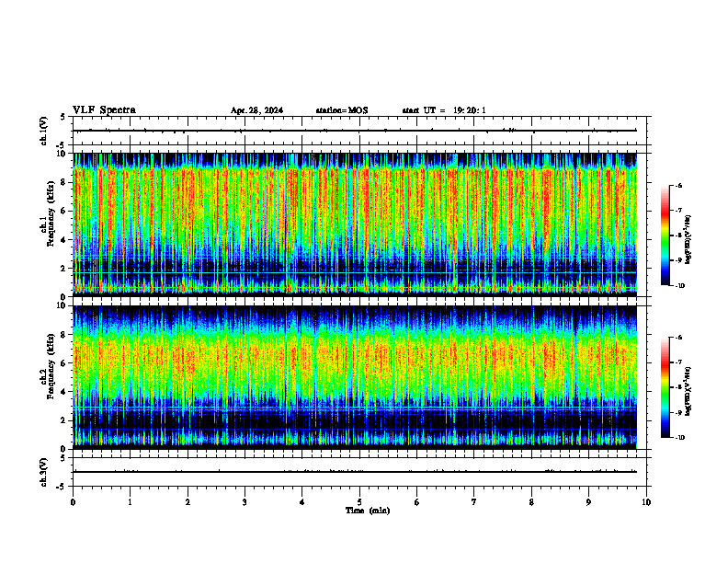728x563 pixels.
Task: Click the "5" tick on ch.1(V) axis
Action: [x=63, y=117]
